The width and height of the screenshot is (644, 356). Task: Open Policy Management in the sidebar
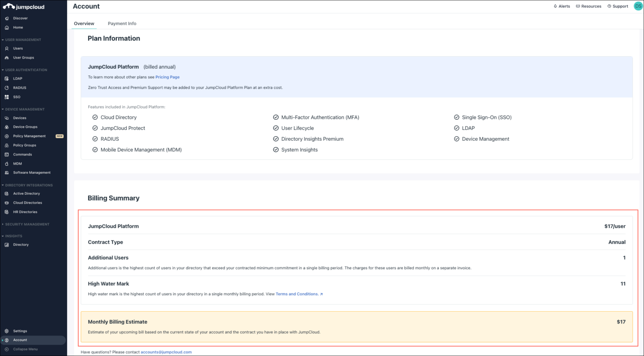click(x=30, y=136)
